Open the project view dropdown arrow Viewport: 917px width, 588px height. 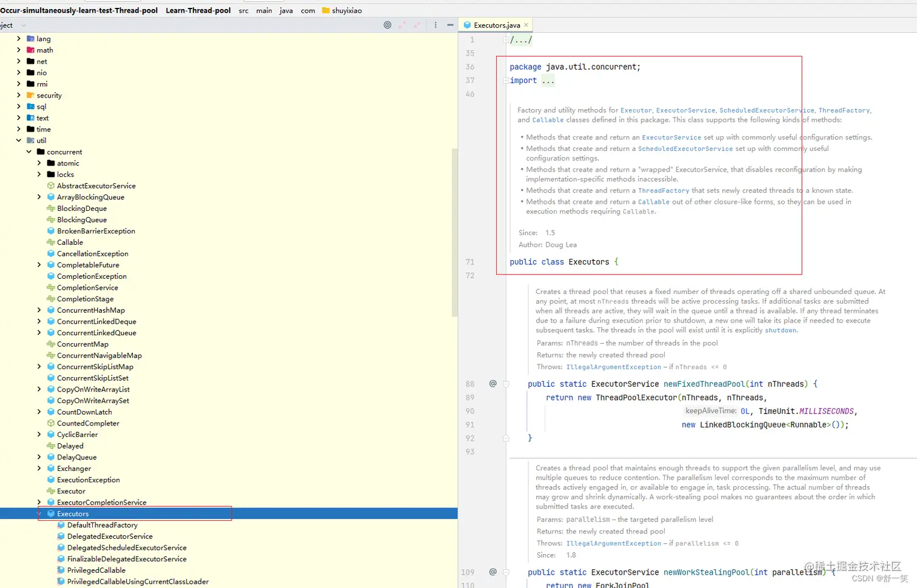click(x=24, y=25)
